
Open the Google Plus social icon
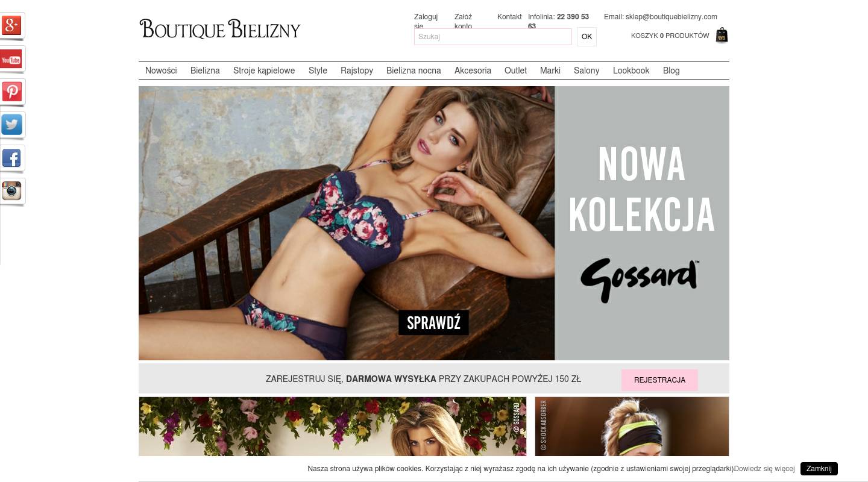[x=12, y=25]
